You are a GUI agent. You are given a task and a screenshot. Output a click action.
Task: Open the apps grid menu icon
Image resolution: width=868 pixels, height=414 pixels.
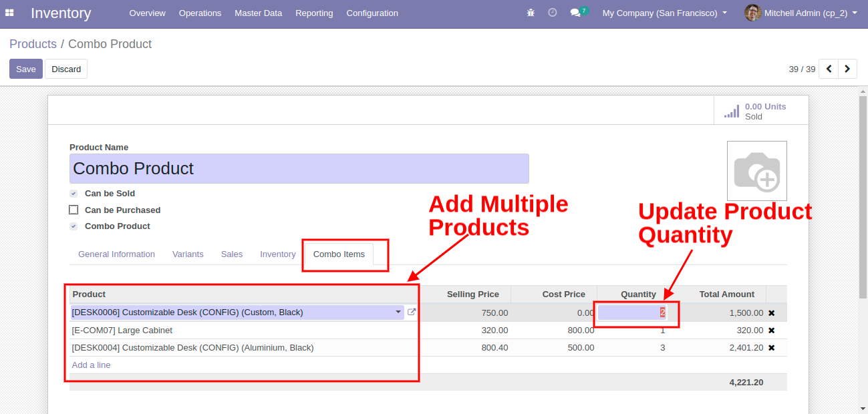(9, 13)
